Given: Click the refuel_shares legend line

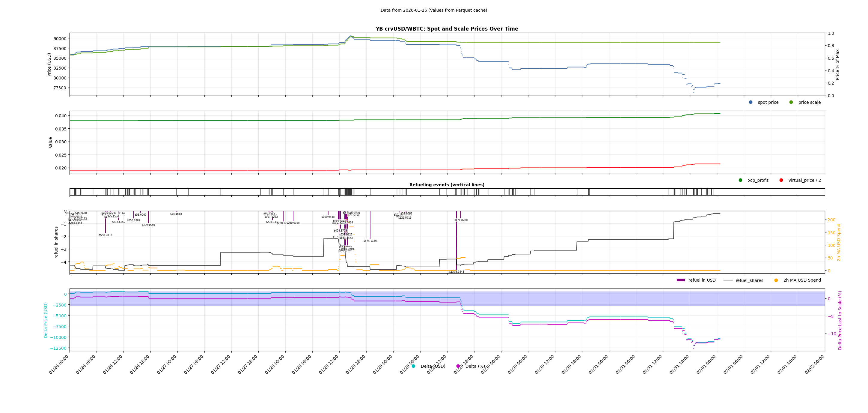Looking at the screenshot, I should 728,280.
